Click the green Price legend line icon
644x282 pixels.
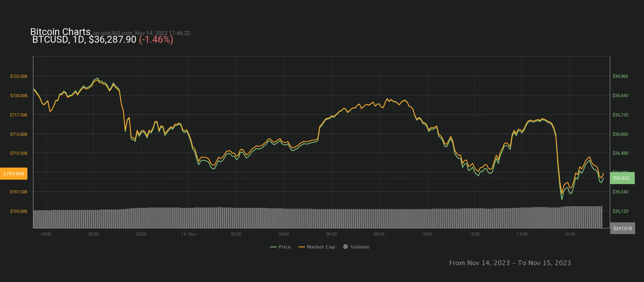pos(273,247)
